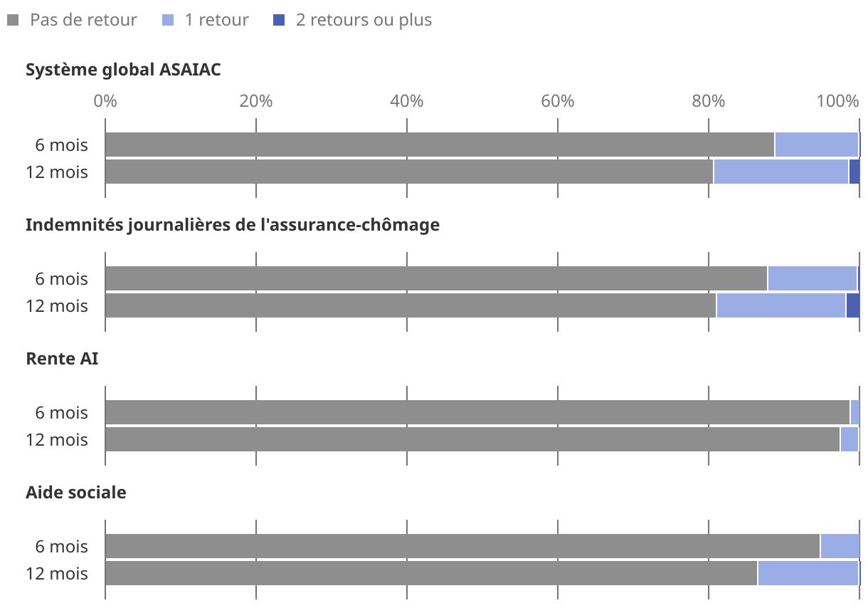The width and height of the screenshot is (868, 608).
Task: Select the "Pas de retour" legend label
Action: click(x=83, y=20)
